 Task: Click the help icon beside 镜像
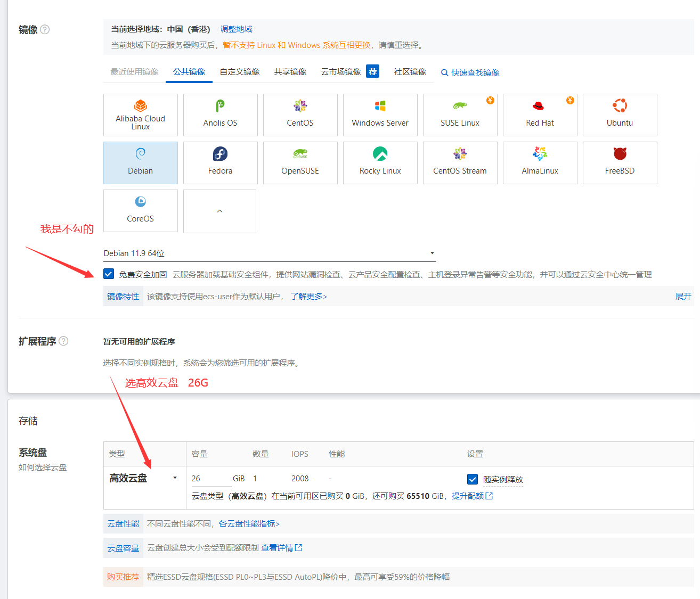pos(45,30)
